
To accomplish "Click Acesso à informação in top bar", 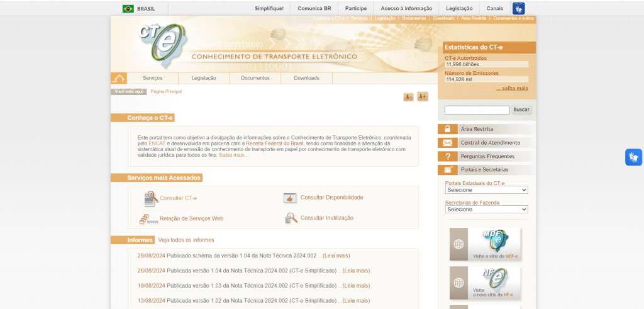I will click(406, 9).
